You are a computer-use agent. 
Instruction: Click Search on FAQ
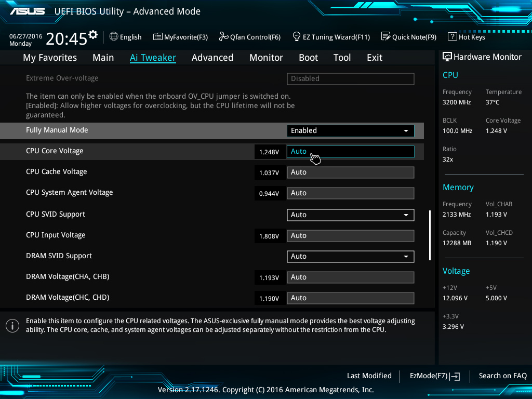(x=502, y=376)
